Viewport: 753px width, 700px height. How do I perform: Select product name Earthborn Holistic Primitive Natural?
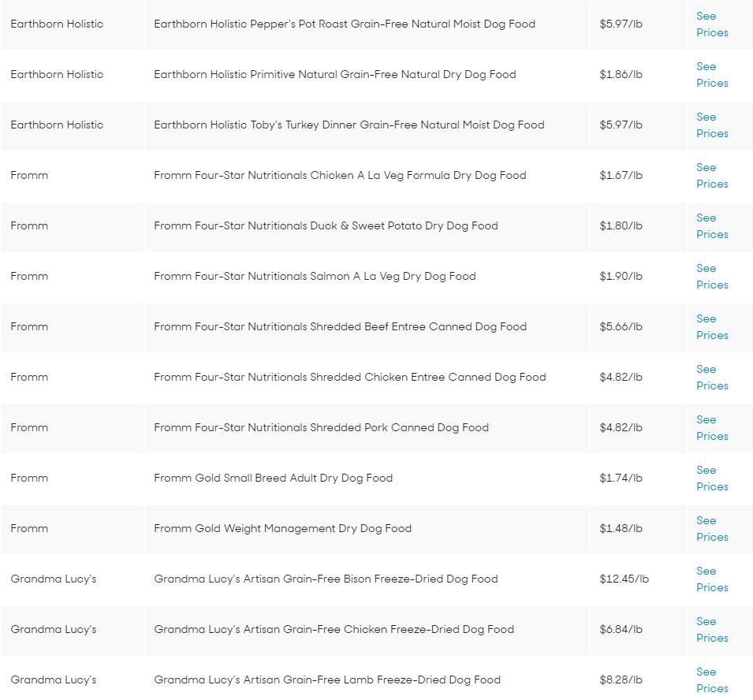335,74
